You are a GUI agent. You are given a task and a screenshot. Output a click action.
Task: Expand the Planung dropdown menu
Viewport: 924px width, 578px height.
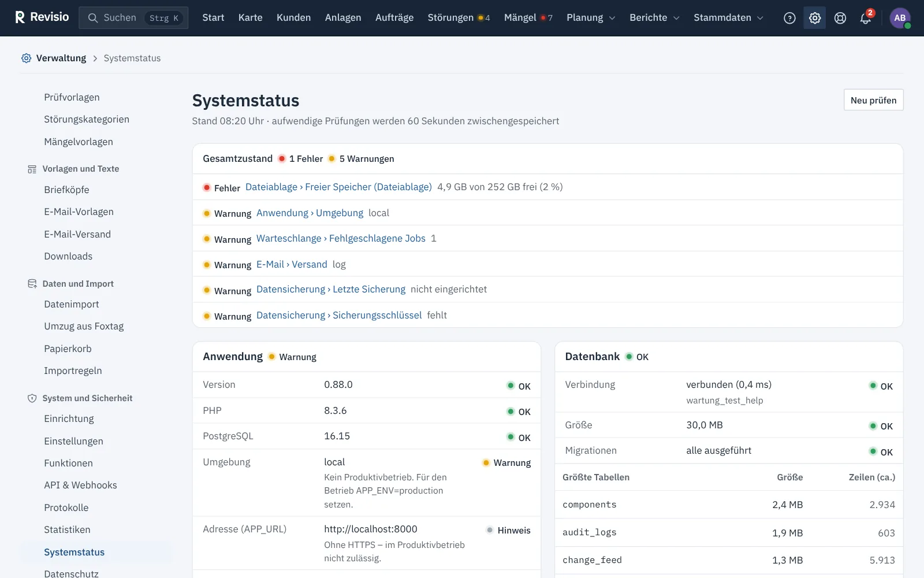(x=591, y=18)
